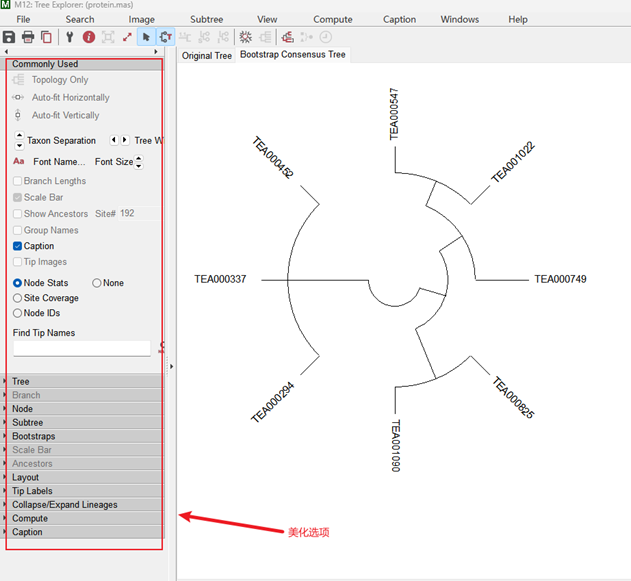Expand the Node section
The image size is (631, 581).
pos(84,408)
